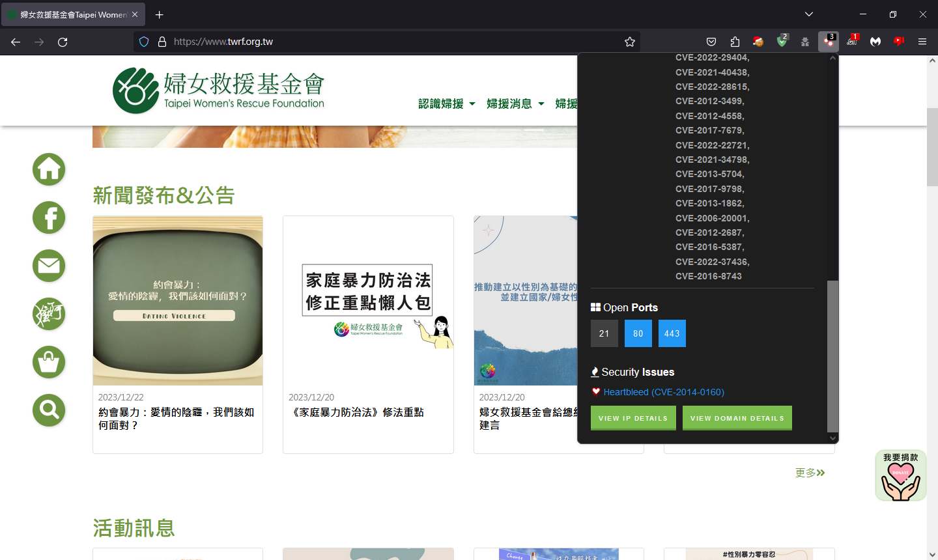This screenshot has width=938, height=560.
Task: Select CVE-2021-40438 in the vulnerability list
Action: pyautogui.click(x=713, y=72)
